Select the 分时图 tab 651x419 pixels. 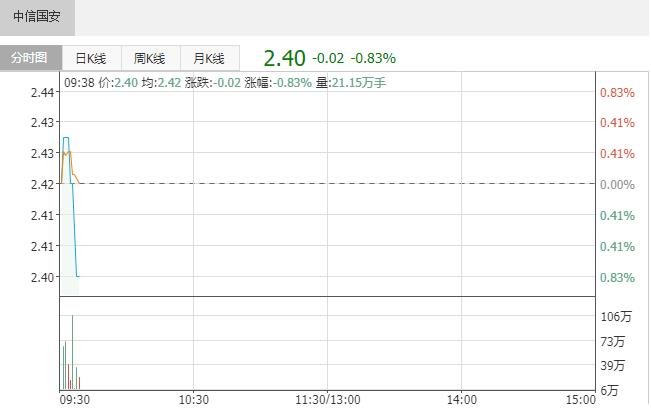tap(31, 58)
